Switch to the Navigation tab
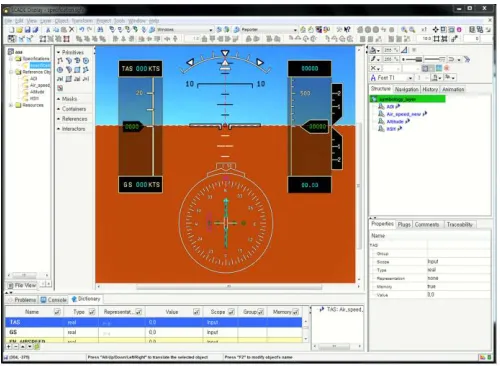 click(x=406, y=89)
